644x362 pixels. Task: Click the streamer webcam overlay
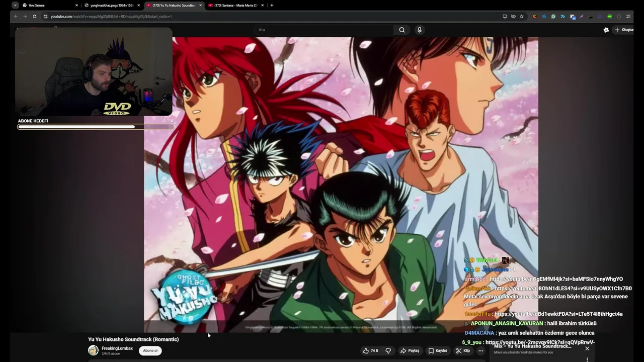tap(94, 72)
